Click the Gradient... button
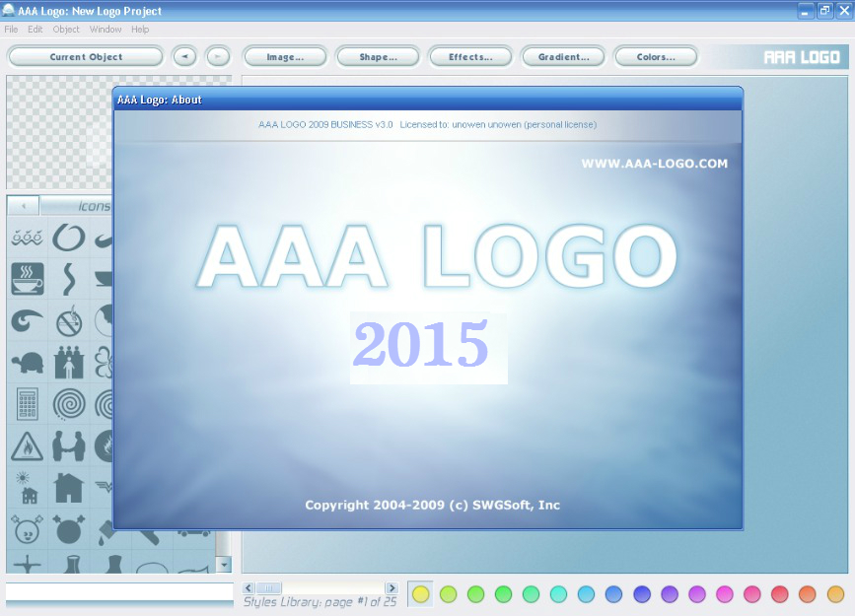Image resolution: width=855 pixels, height=616 pixels. pos(563,57)
